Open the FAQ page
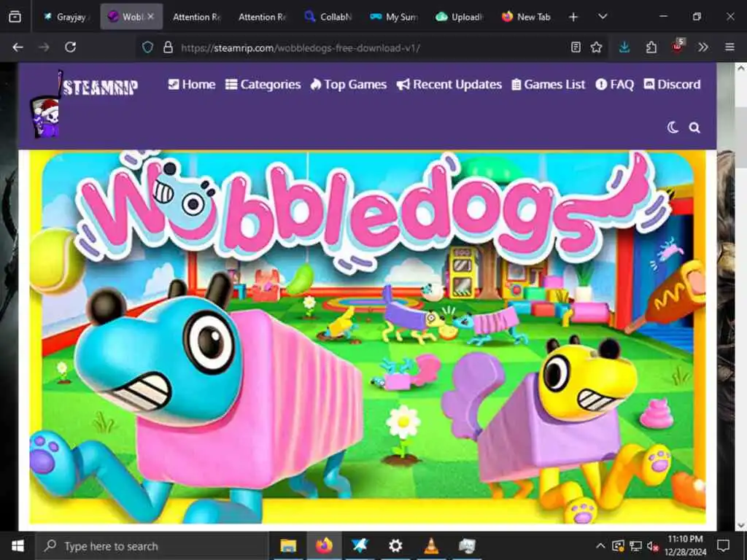 pos(615,85)
